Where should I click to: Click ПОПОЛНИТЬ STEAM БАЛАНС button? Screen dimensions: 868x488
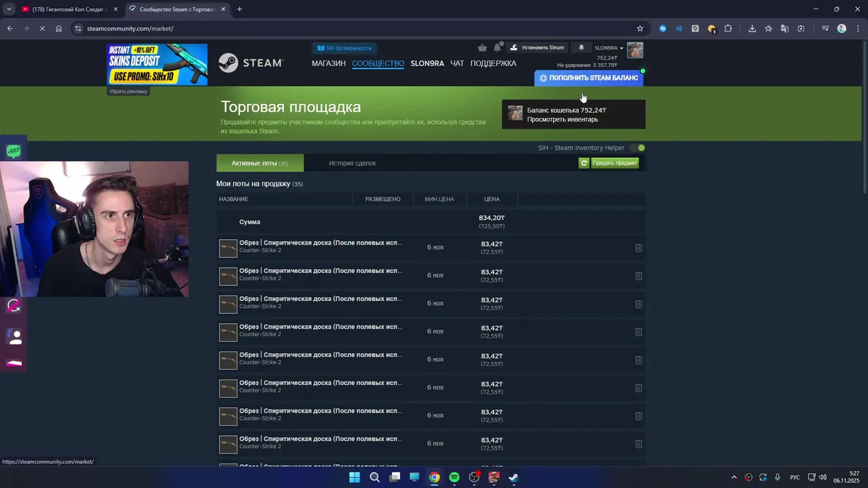[x=589, y=78]
